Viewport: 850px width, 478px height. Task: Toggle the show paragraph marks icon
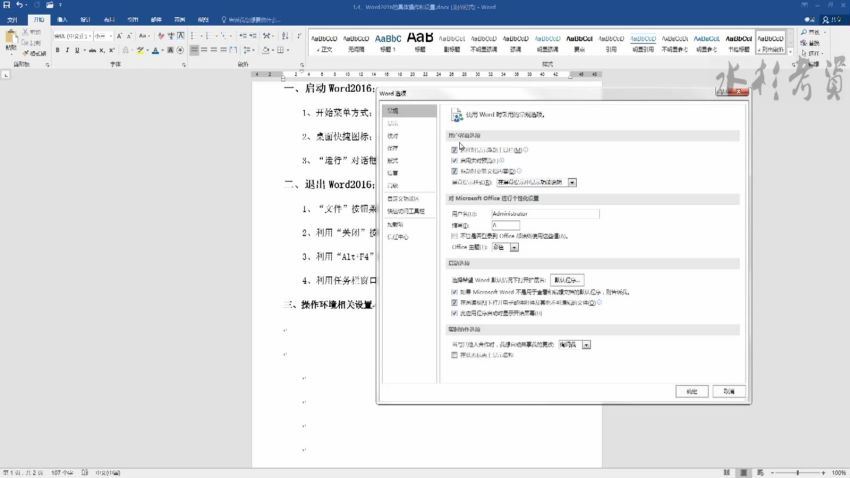click(299, 36)
